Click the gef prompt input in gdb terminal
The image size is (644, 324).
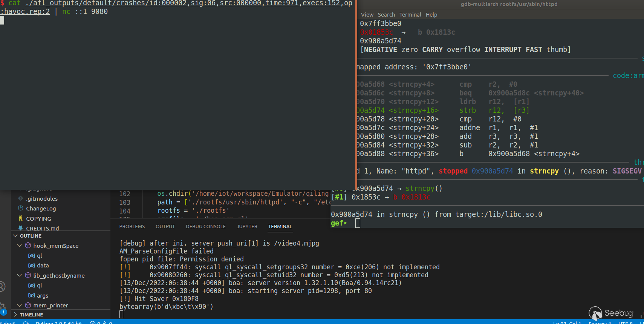[x=358, y=223]
